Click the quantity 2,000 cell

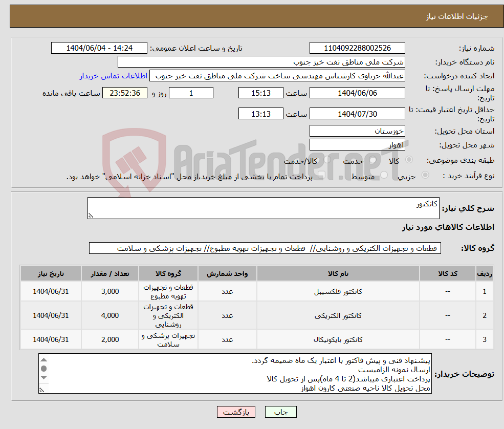point(110,339)
